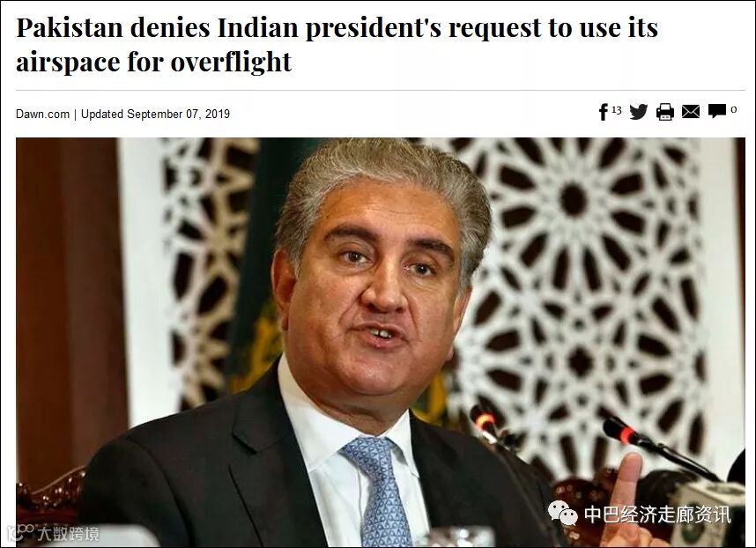The height and width of the screenshot is (548, 756).
Task: Open the main article photo
Action: click(x=381, y=342)
